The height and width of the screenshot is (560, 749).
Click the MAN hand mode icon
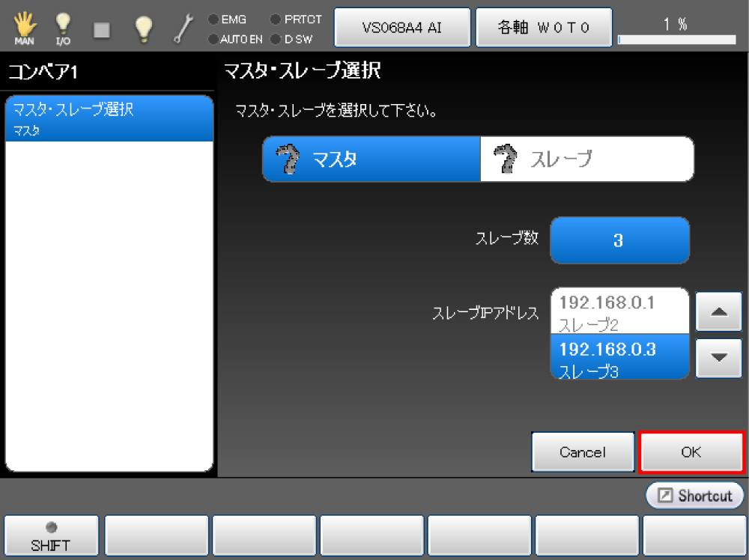[x=25, y=28]
